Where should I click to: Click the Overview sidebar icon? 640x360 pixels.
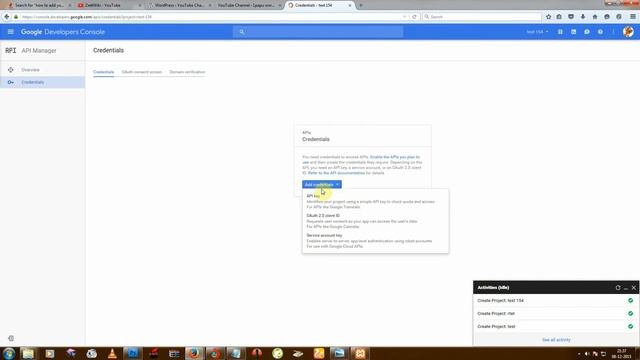(11, 70)
